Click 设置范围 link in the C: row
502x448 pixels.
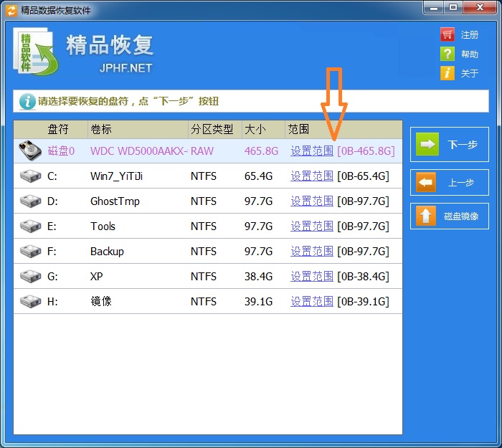[x=312, y=176]
